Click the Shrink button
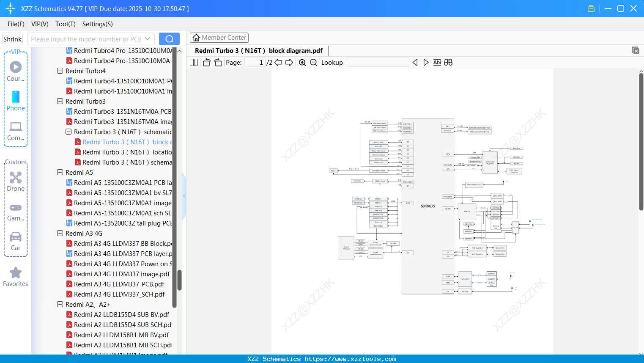This screenshot has width=644, height=363. click(x=12, y=38)
